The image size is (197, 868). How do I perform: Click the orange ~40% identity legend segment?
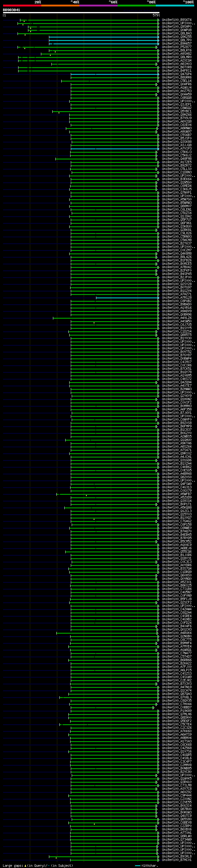coord(60,6)
